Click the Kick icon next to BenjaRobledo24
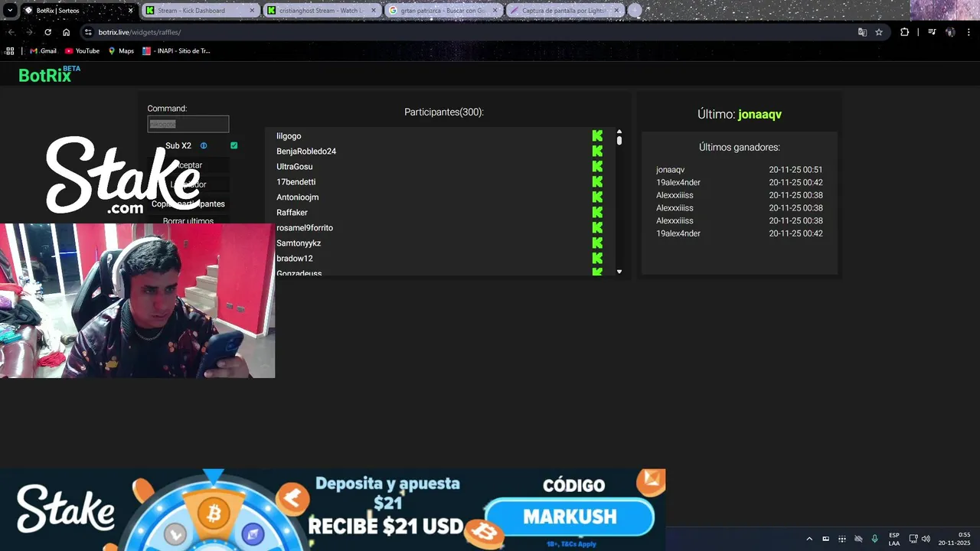This screenshot has width=980, height=551. point(597,151)
